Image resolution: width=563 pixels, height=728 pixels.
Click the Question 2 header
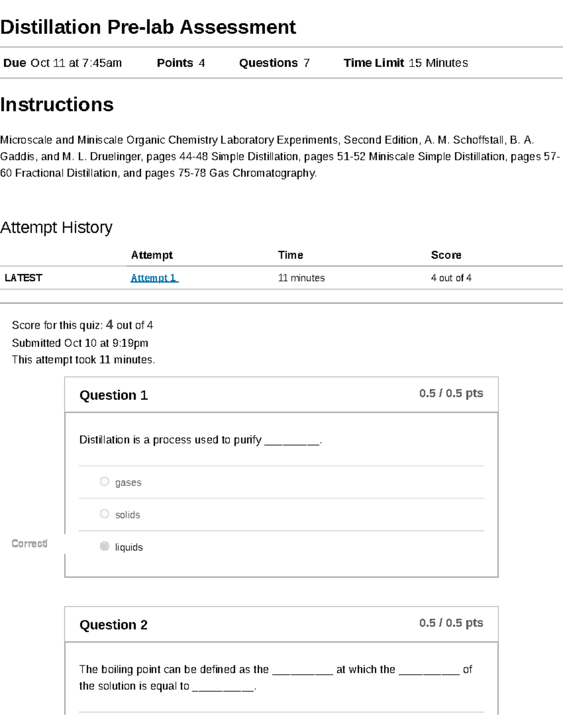coord(114,625)
